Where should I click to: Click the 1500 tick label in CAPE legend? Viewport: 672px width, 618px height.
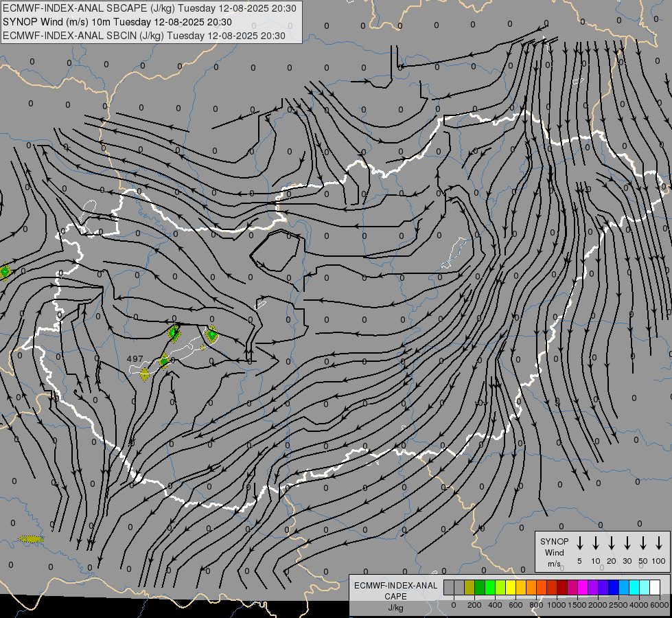pyautogui.click(x=577, y=606)
